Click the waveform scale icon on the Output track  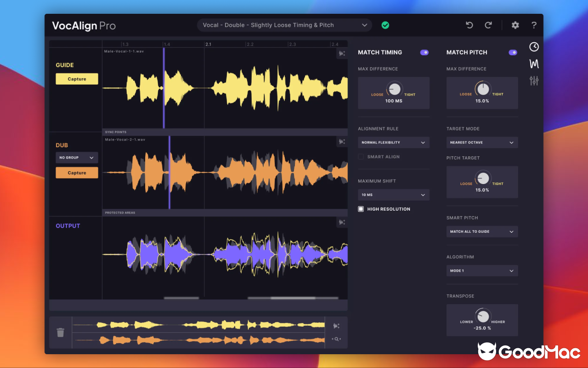pyautogui.click(x=342, y=222)
